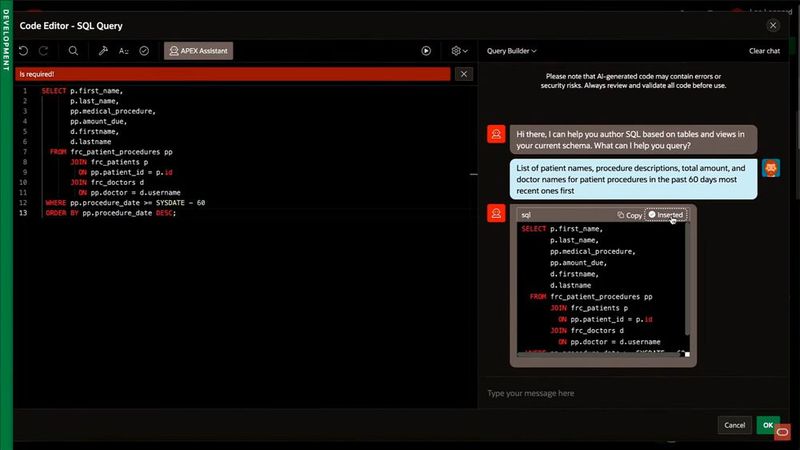Image resolution: width=800 pixels, height=450 pixels.
Task: Click 'FROM frc_patient_procedures pp' on line 7
Action: (x=111, y=152)
